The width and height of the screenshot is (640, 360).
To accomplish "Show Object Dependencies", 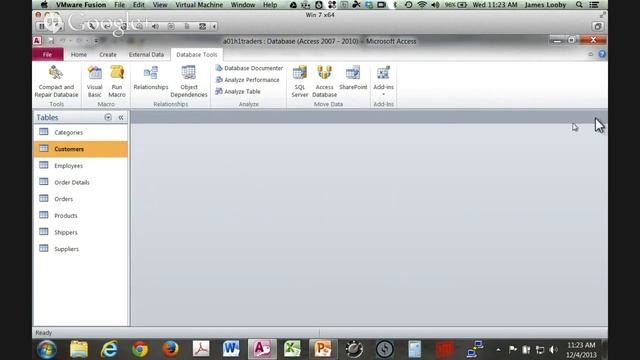I will tap(189, 81).
